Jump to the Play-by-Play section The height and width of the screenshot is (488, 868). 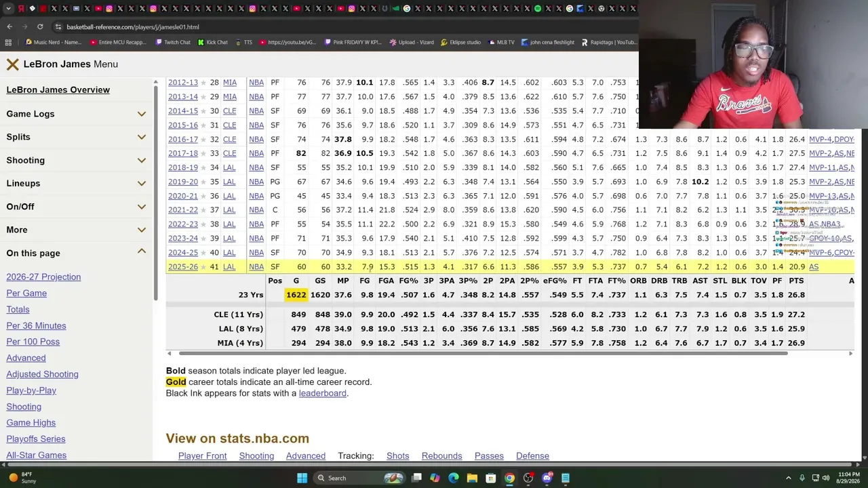click(x=31, y=390)
